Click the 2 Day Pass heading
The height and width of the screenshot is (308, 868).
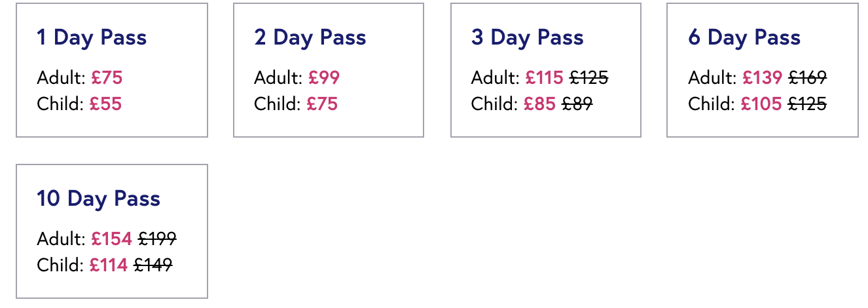tap(310, 37)
